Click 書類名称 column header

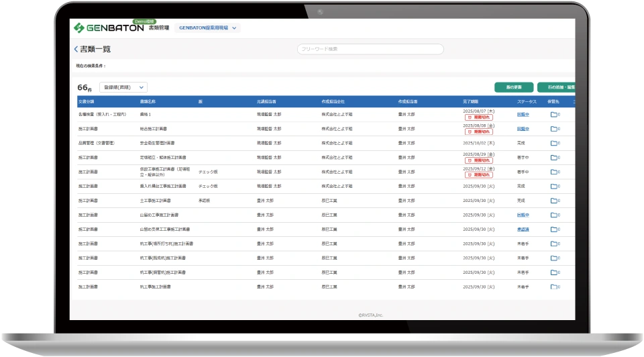pyautogui.click(x=148, y=101)
